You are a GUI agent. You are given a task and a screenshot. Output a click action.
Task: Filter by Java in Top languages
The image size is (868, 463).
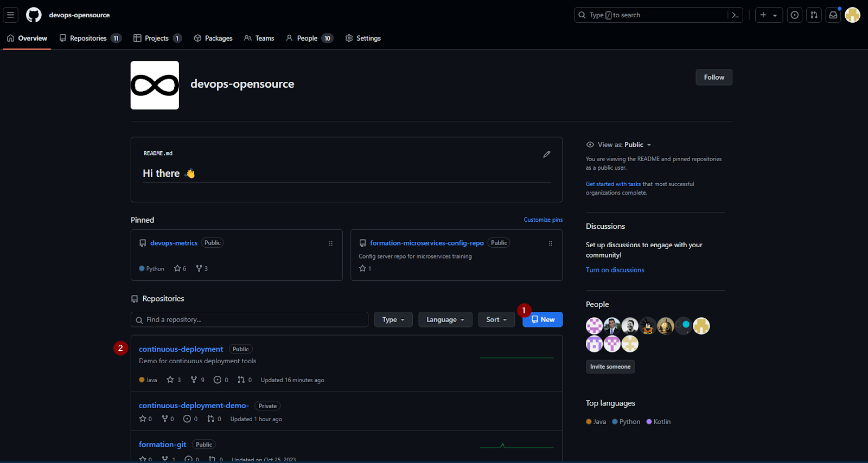596,422
